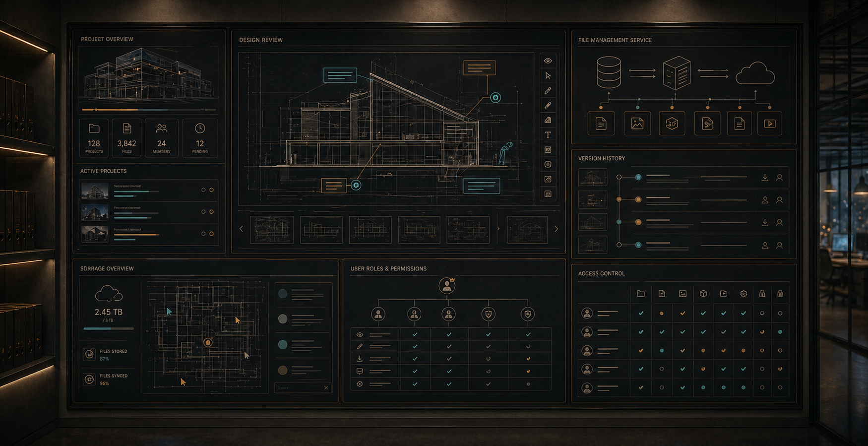Viewport: 868px width, 446px height.
Task: Select the pointer cursor tool
Action: (x=548, y=75)
